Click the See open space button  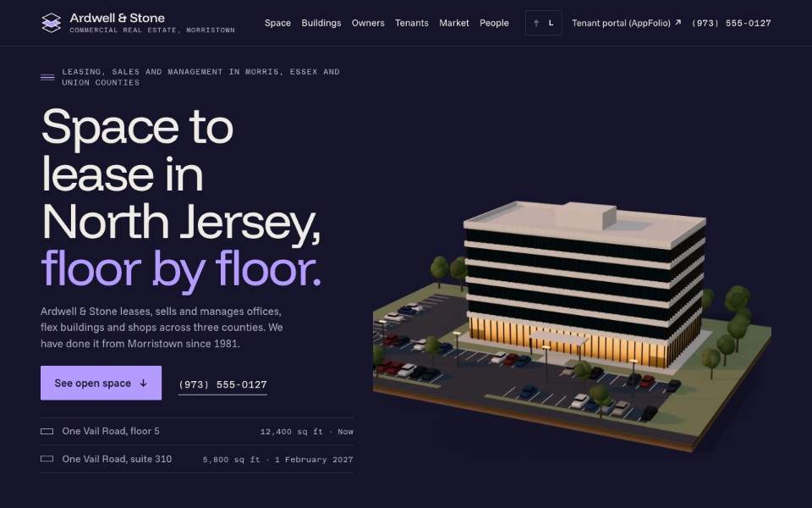pos(101,383)
